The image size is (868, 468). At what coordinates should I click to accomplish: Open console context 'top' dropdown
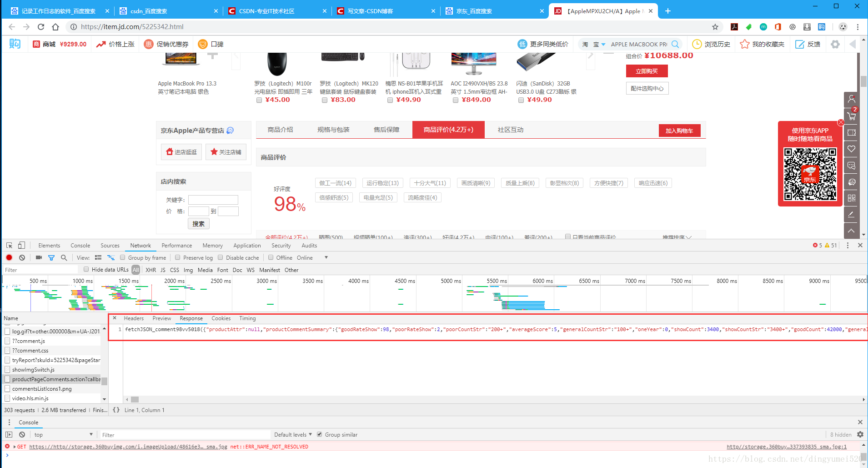point(63,434)
